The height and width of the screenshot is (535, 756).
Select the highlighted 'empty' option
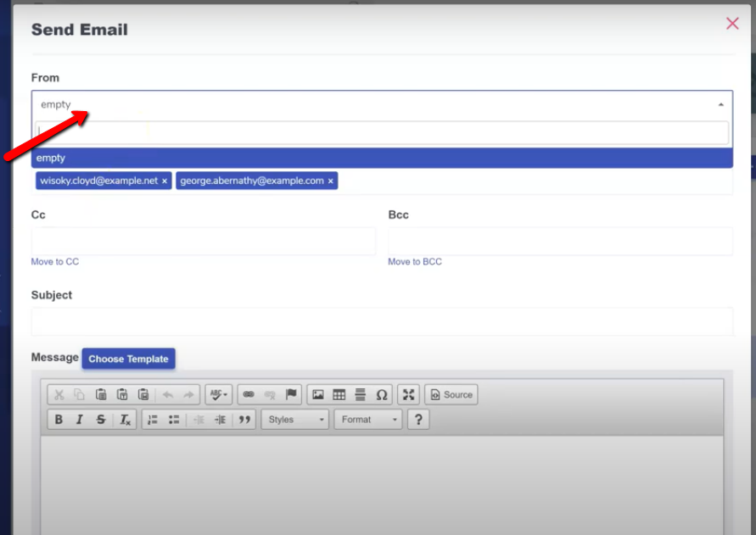click(x=382, y=158)
